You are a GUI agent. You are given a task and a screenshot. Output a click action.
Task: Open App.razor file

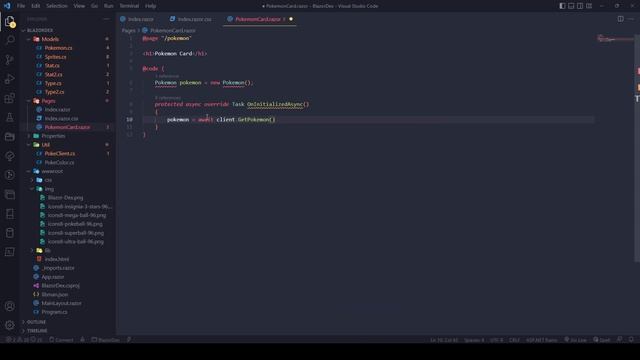click(53, 277)
